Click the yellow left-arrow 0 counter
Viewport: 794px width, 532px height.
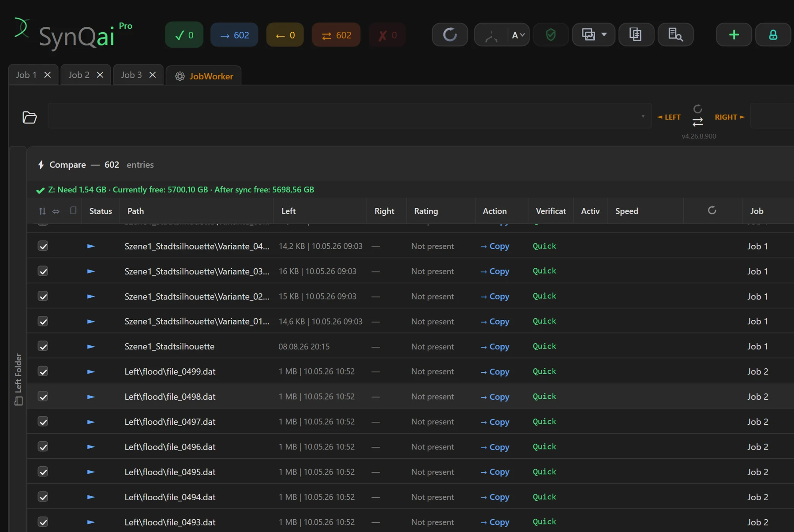pos(285,35)
